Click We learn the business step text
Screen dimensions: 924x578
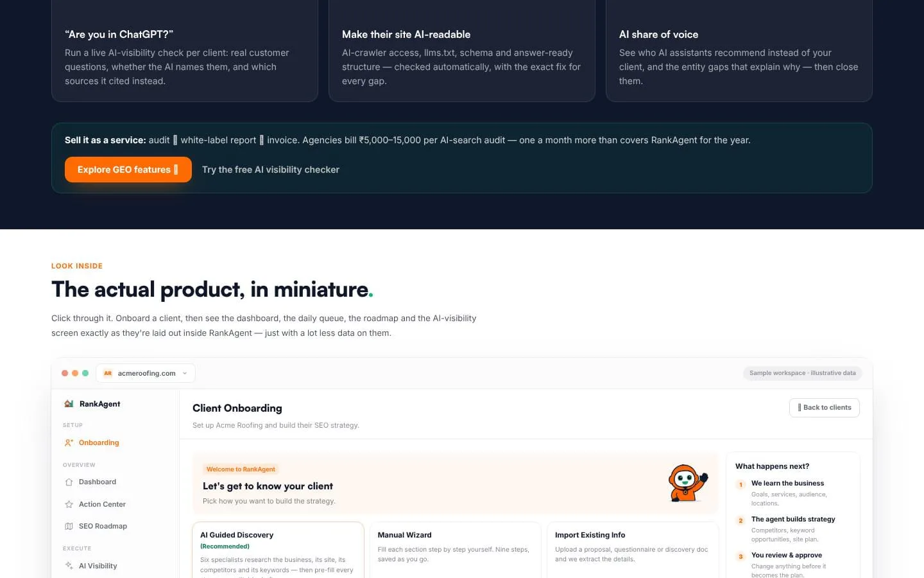coord(787,483)
